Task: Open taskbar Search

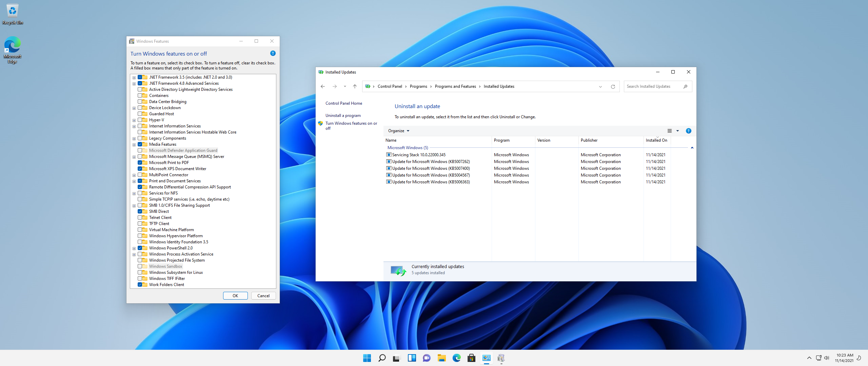Action: tap(382, 358)
